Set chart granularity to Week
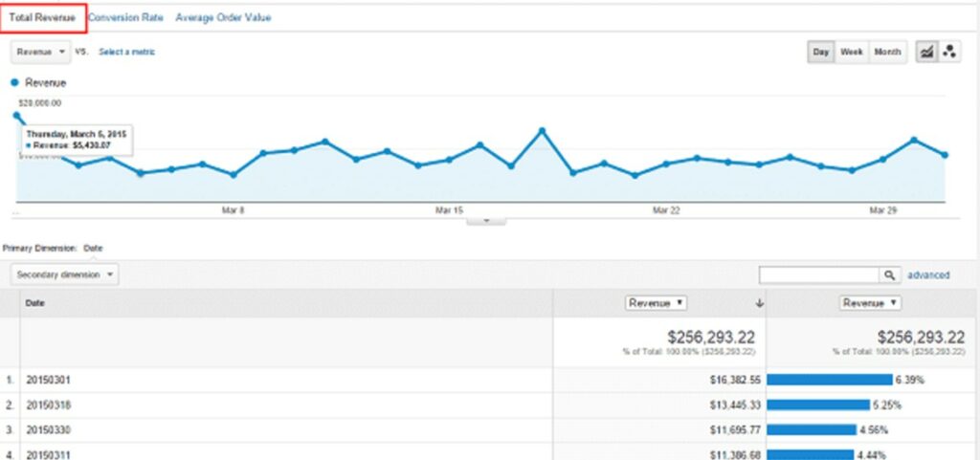Screen dimensions: 980x460 click(851, 52)
